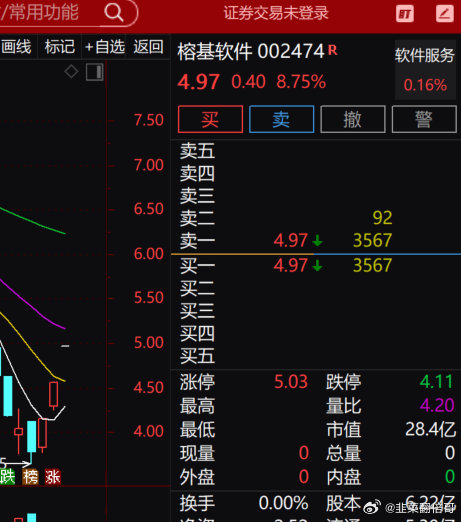Click the 现量 label
The width and height of the screenshot is (461, 522).
point(197,453)
